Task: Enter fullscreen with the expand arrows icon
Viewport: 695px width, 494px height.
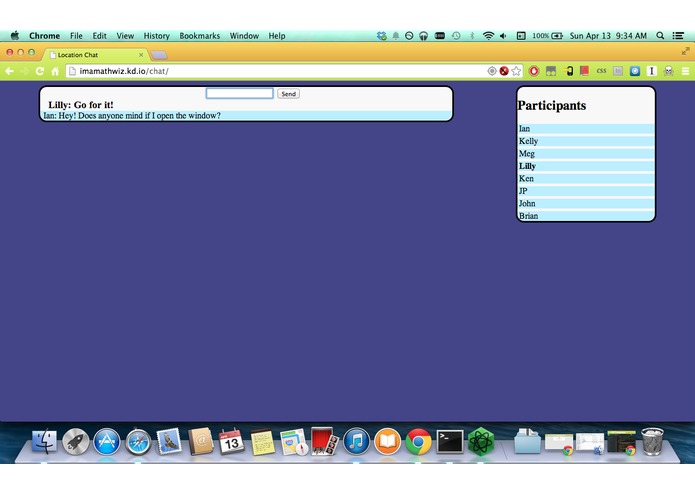Action: pos(685,51)
